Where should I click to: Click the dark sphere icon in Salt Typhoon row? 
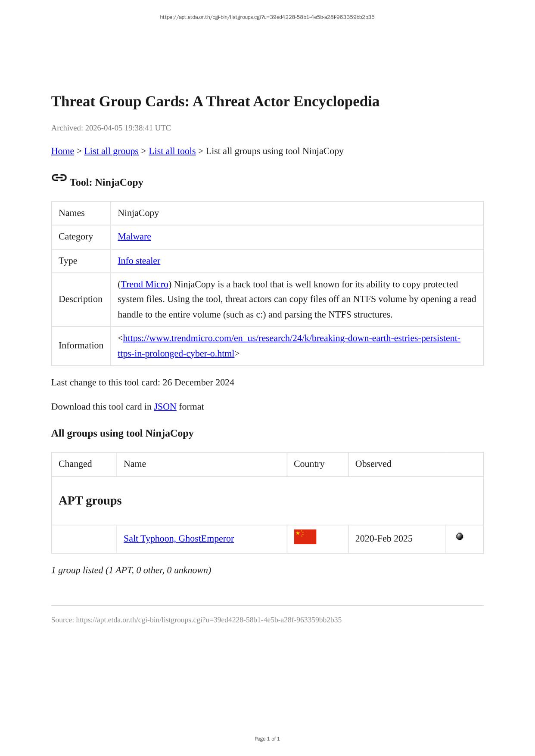pos(460,536)
